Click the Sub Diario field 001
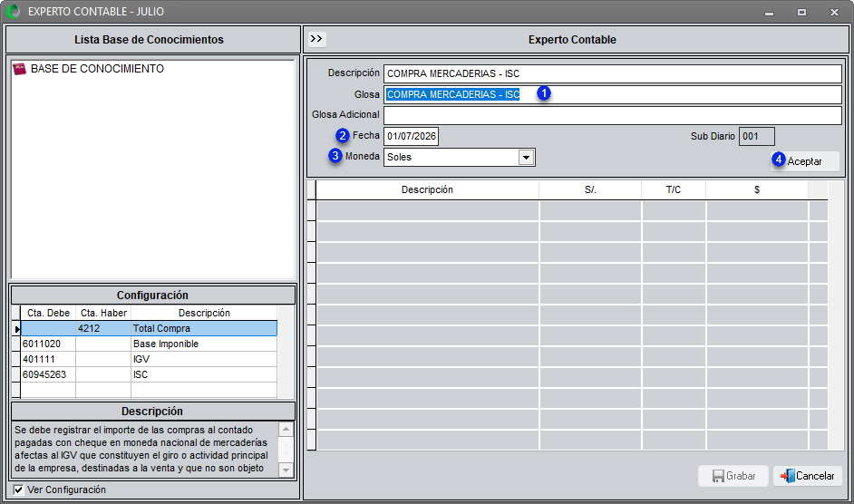The width and height of the screenshot is (854, 504). pyautogui.click(x=756, y=136)
